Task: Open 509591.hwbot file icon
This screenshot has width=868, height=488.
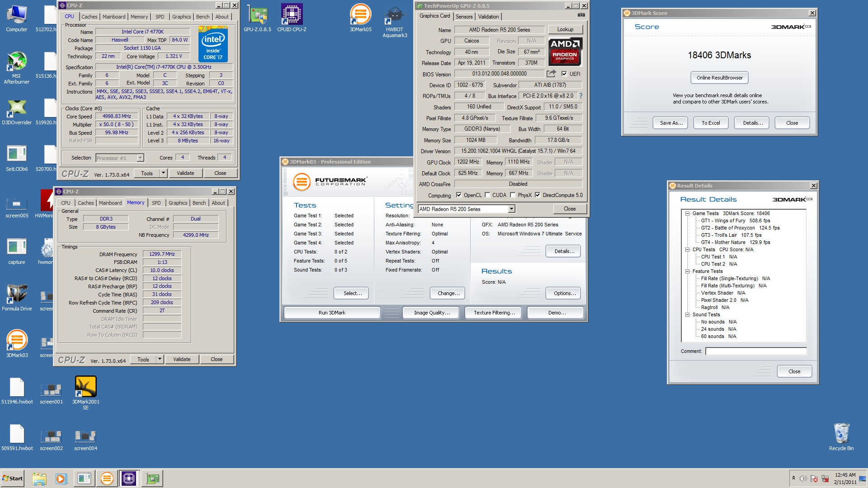Action: click(17, 437)
